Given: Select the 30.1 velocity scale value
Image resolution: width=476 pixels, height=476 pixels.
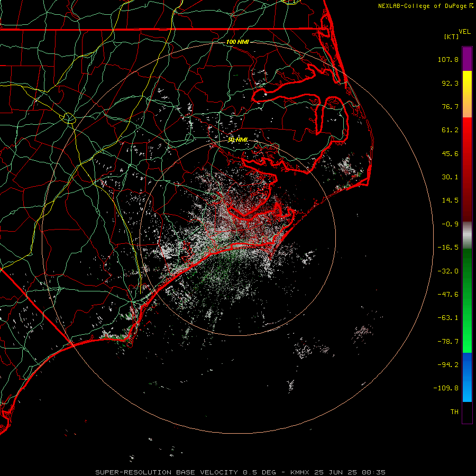Looking at the screenshot, I should (x=450, y=177).
